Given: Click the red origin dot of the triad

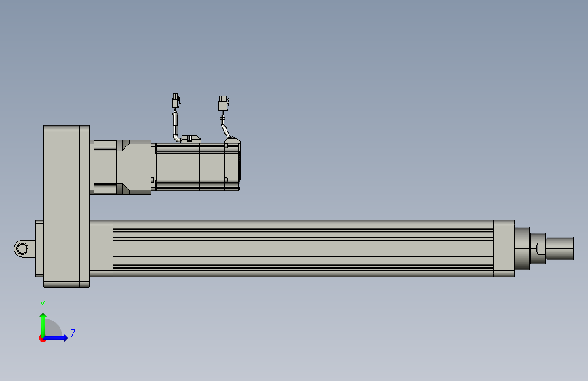Looking at the screenshot, I should pyautogui.click(x=42, y=338).
